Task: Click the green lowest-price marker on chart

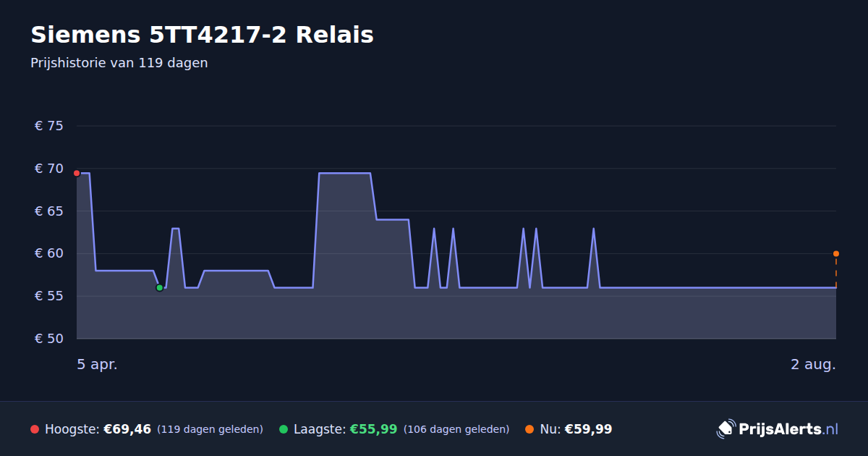Action: 160,287
